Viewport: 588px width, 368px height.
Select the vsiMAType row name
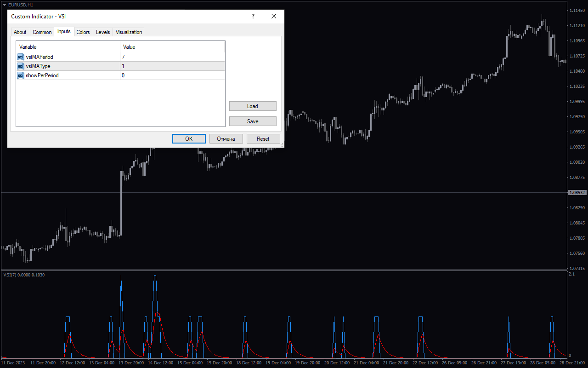click(38, 66)
